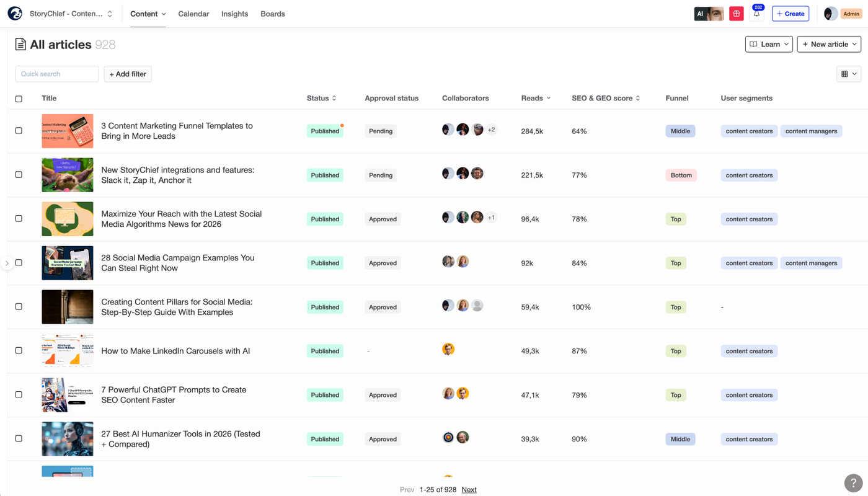Click Published status of Funnel Templates row
Screen dimensions: 868x496
(x=325, y=131)
